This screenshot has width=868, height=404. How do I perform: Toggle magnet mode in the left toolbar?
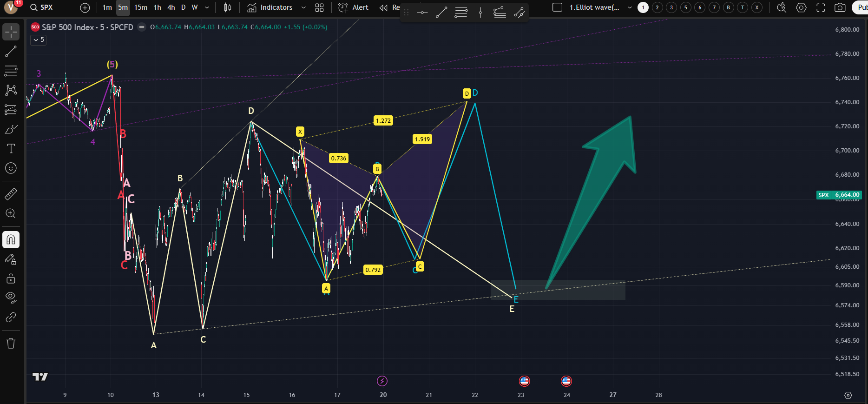pos(11,240)
